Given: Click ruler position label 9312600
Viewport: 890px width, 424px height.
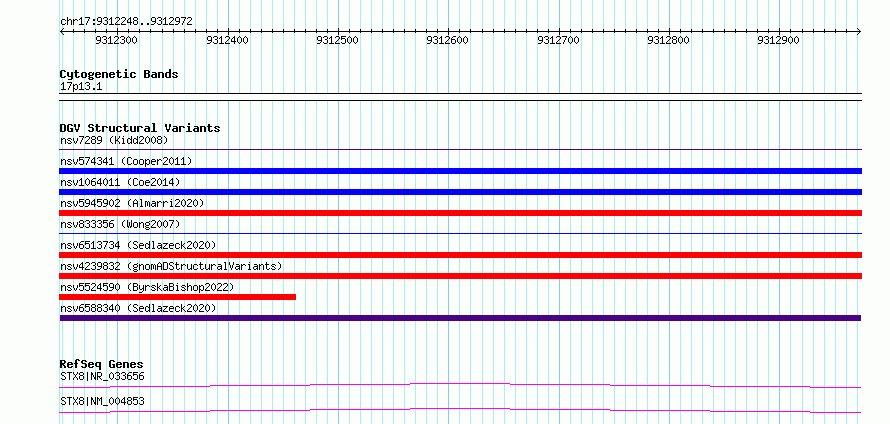Looking at the screenshot, I should pos(447,40).
